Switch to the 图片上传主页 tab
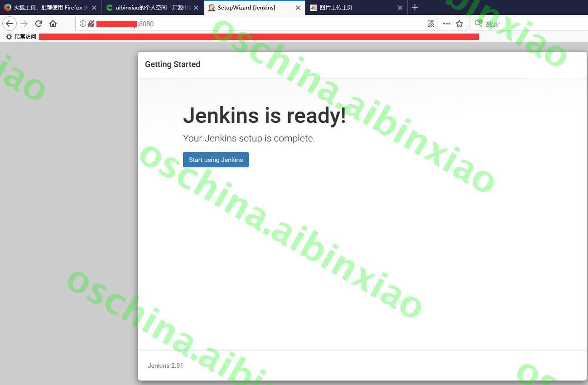This screenshot has width=588, height=385. (357, 8)
